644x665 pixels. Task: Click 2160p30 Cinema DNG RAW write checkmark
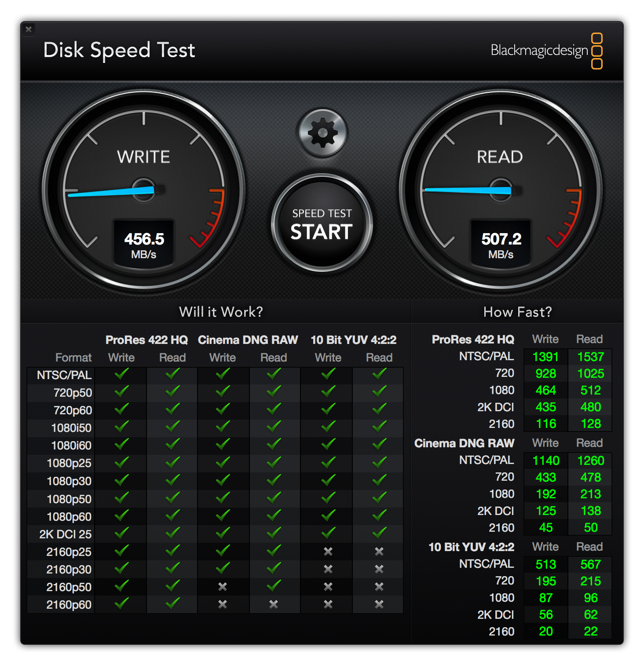(x=223, y=568)
